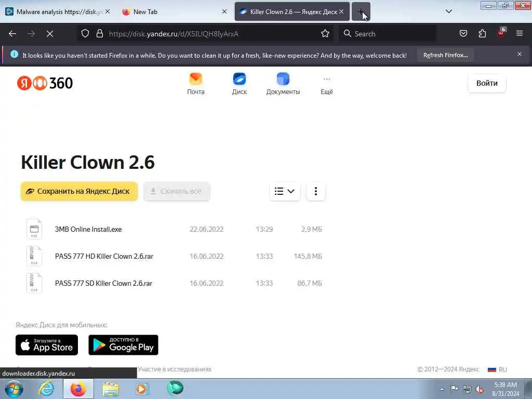Open the Google Play download badge
This screenshot has width=532, height=399.
(123, 345)
